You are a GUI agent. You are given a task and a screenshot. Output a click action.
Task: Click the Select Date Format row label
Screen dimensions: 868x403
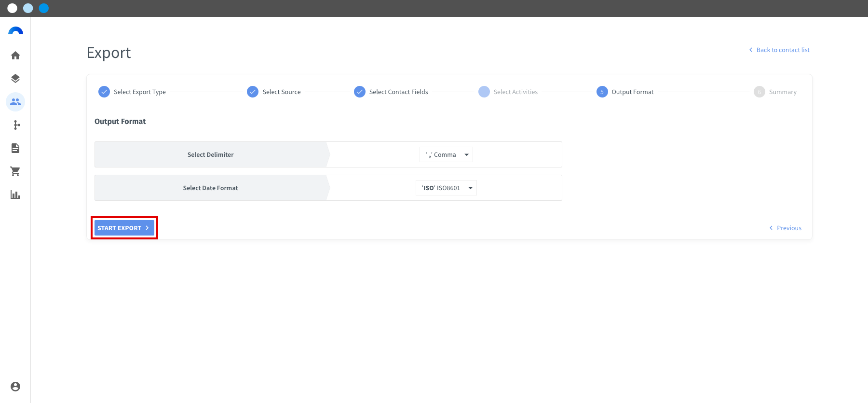pyautogui.click(x=210, y=188)
